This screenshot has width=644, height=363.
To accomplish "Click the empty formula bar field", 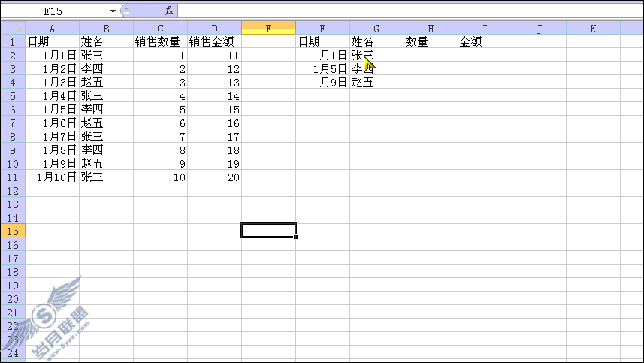I will [410, 11].
